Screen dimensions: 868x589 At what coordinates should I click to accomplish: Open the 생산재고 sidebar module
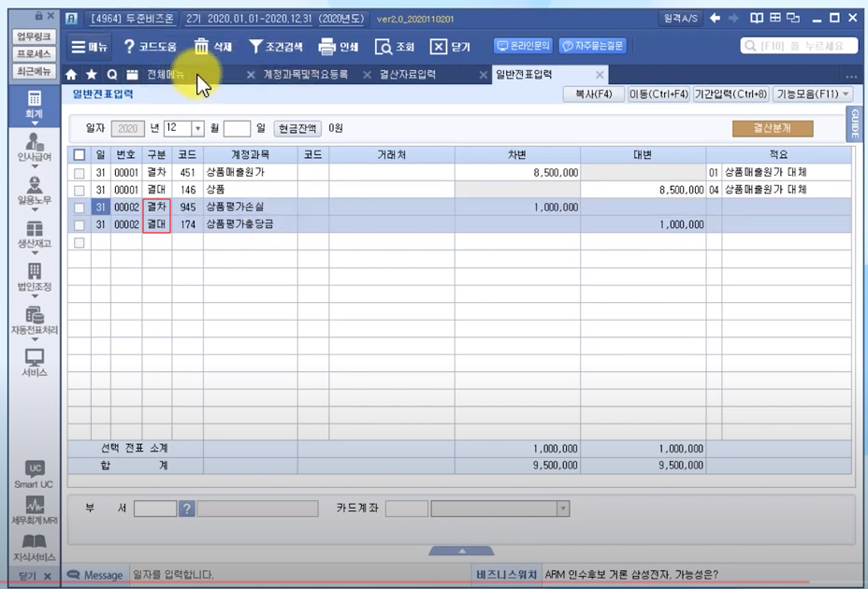pyautogui.click(x=35, y=237)
